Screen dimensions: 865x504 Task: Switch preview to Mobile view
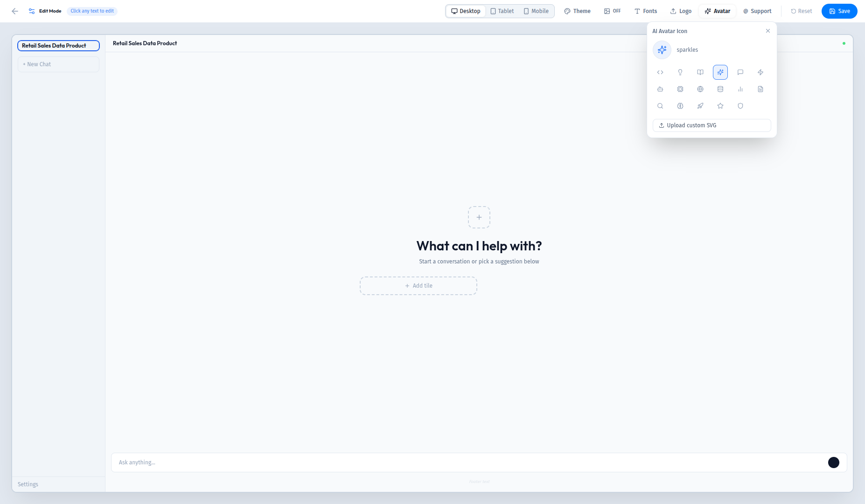tap(536, 11)
